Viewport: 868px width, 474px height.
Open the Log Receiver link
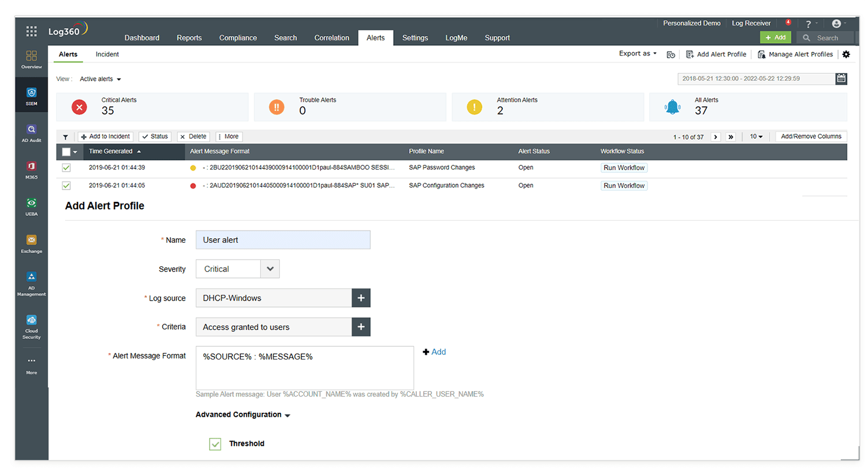(x=751, y=23)
